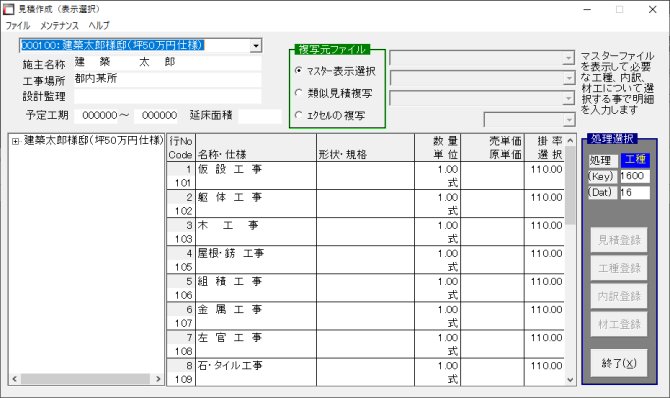Open the ヘルプ menu
This screenshot has height=398, width=670.
click(99, 25)
